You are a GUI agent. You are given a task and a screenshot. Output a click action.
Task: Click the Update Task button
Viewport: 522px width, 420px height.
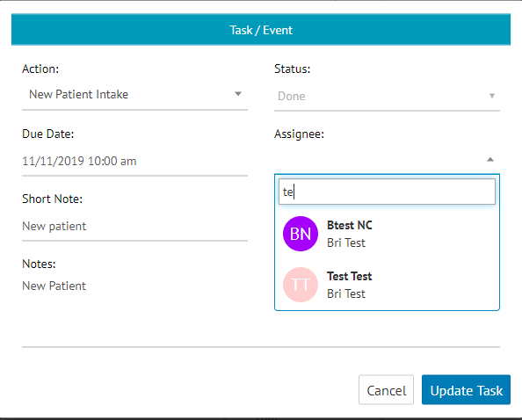[x=466, y=390]
